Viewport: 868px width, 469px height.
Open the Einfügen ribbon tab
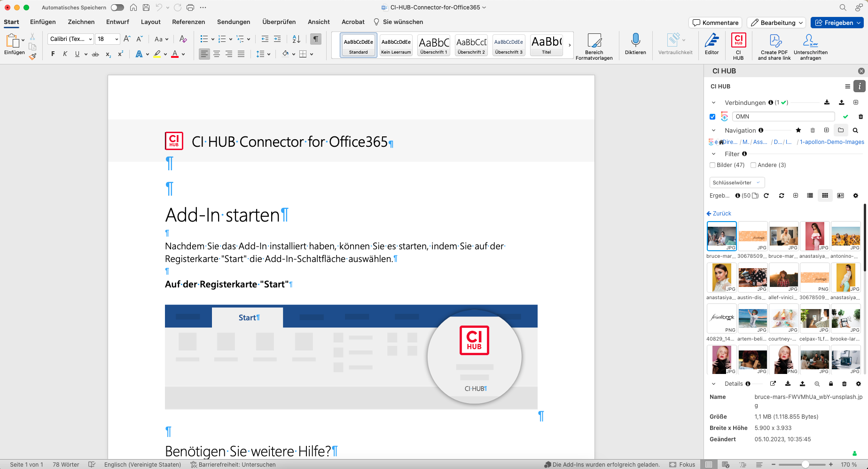click(43, 22)
